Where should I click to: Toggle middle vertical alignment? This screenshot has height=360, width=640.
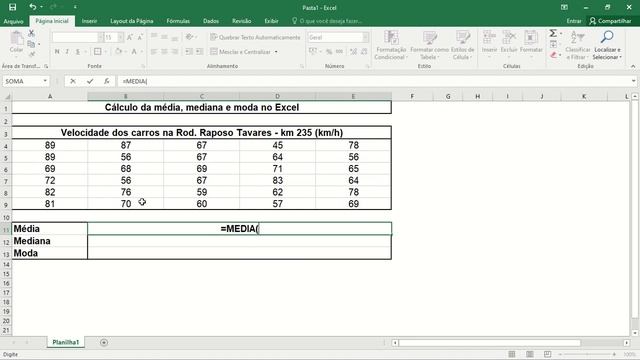click(164, 37)
